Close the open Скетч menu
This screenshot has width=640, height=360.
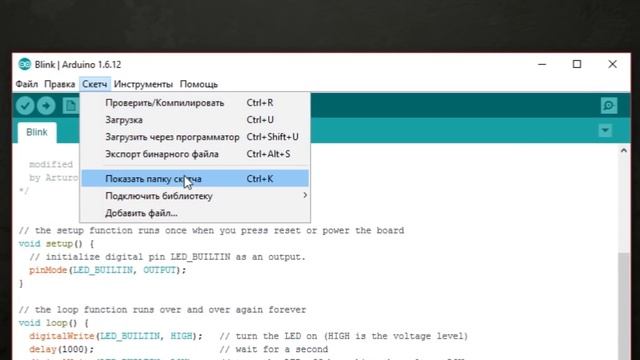pyautogui.click(x=95, y=84)
